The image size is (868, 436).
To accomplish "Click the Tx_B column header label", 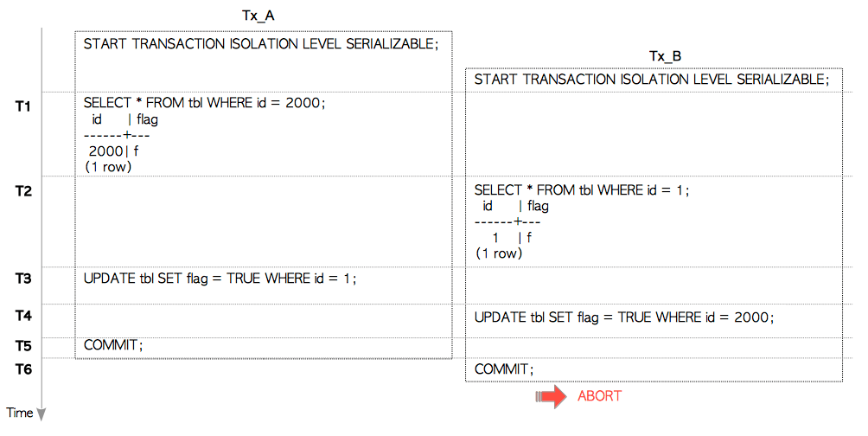I will pos(665,56).
